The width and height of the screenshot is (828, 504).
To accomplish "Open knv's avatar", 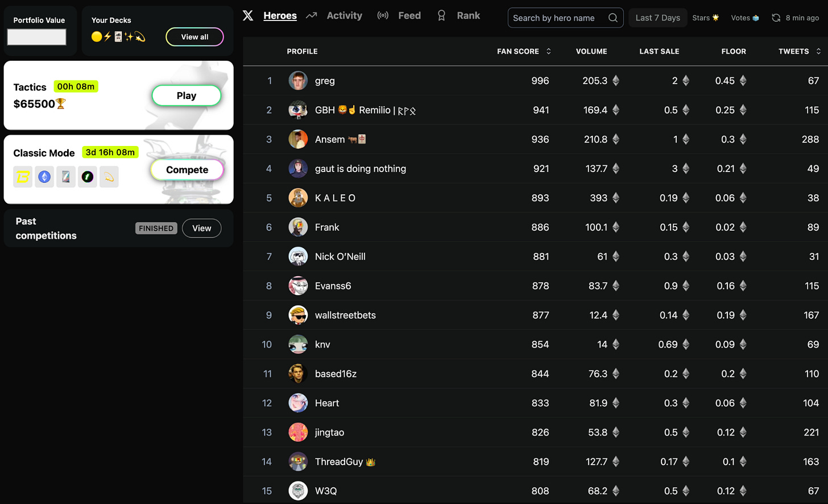I will [x=298, y=344].
